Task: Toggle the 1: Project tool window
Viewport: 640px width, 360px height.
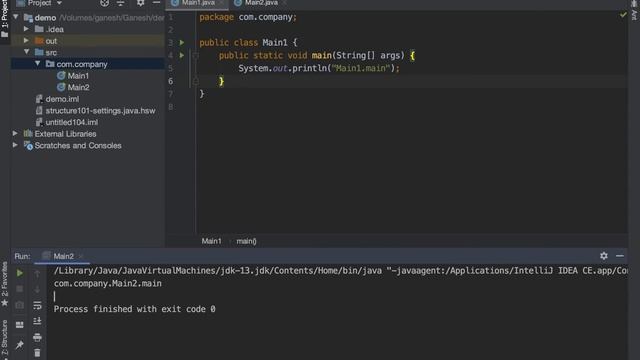Action: click(4, 18)
